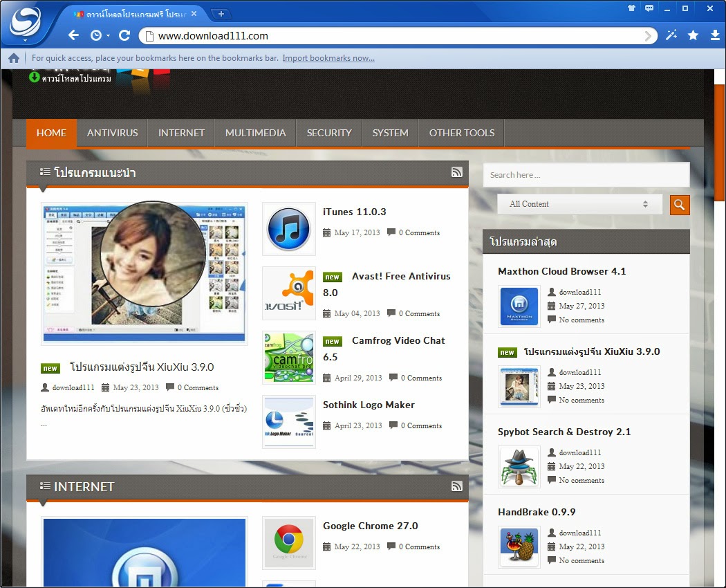This screenshot has height=588, width=726.
Task: Click the home icon on bookmarks bar
Action: click(x=14, y=58)
